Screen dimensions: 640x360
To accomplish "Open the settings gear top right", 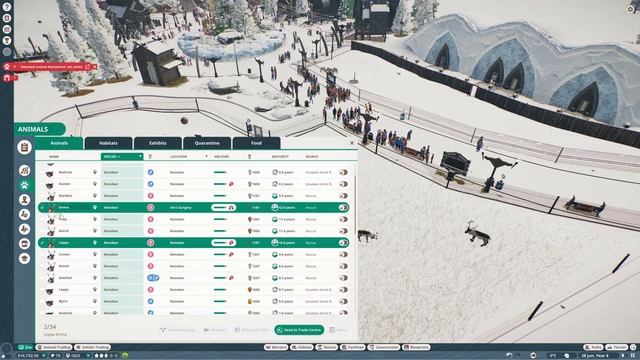I will (x=631, y=9).
